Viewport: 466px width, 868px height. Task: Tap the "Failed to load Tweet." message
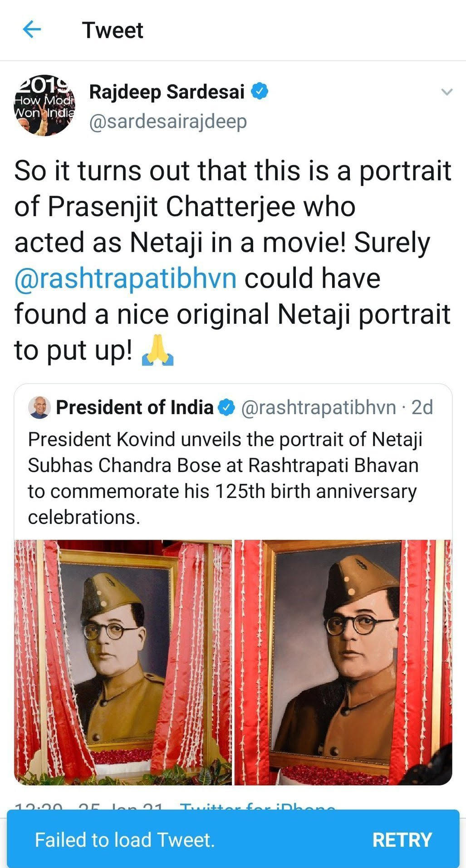pyautogui.click(x=125, y=840)
